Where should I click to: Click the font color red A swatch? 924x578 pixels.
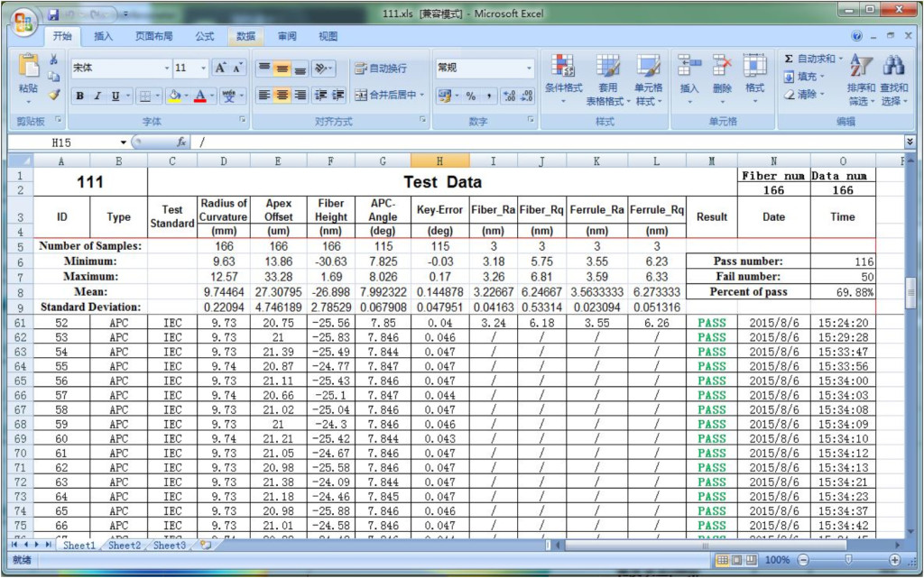[200, 96]
